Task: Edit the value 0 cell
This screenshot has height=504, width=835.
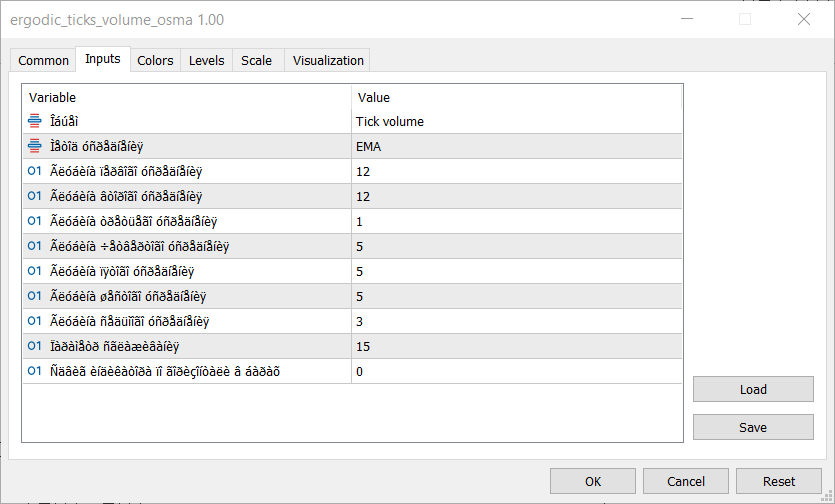Action: [517, 372]
